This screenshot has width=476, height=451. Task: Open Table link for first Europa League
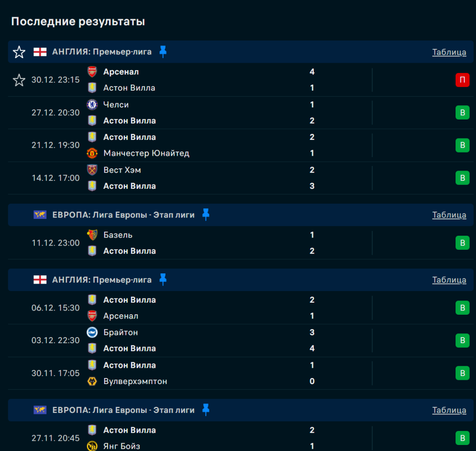click(449, 215)
